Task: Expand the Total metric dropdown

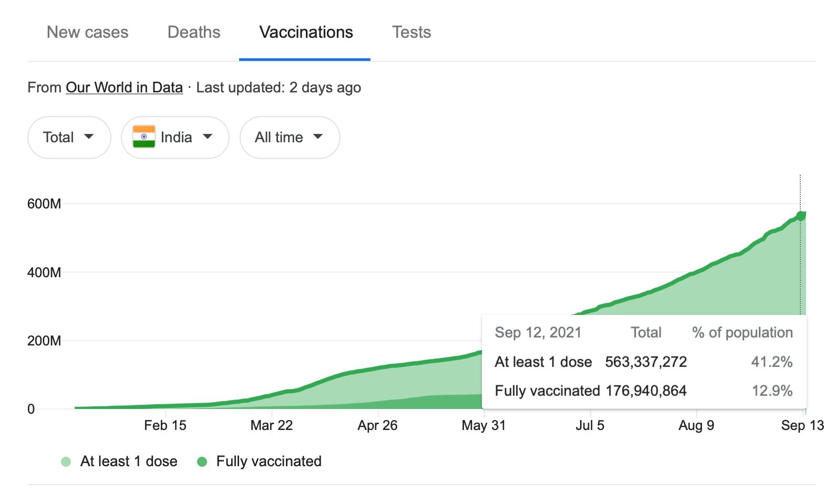Action: click(69, 138)
